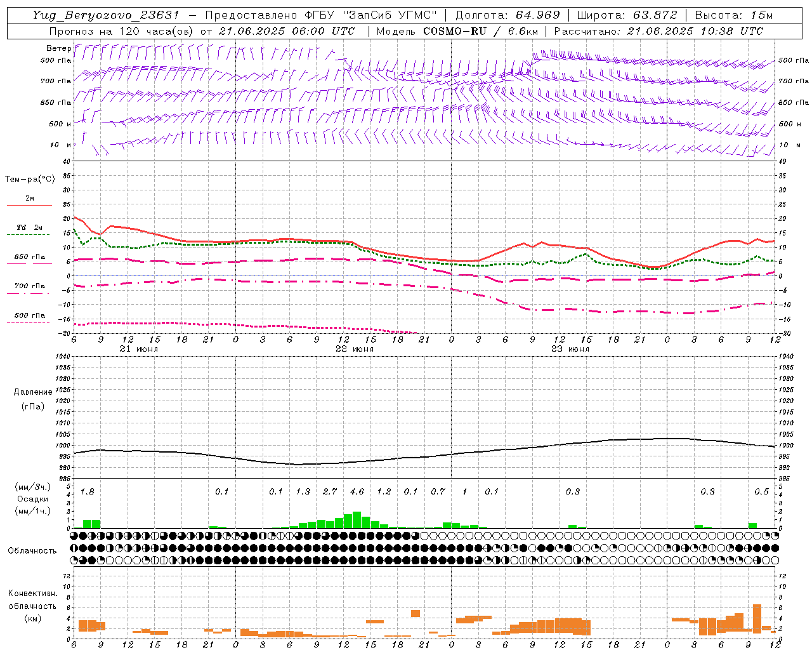The image size is (812, 650).
Task: Click the (гПа) unit label under Давление
Action: point(33,406)
